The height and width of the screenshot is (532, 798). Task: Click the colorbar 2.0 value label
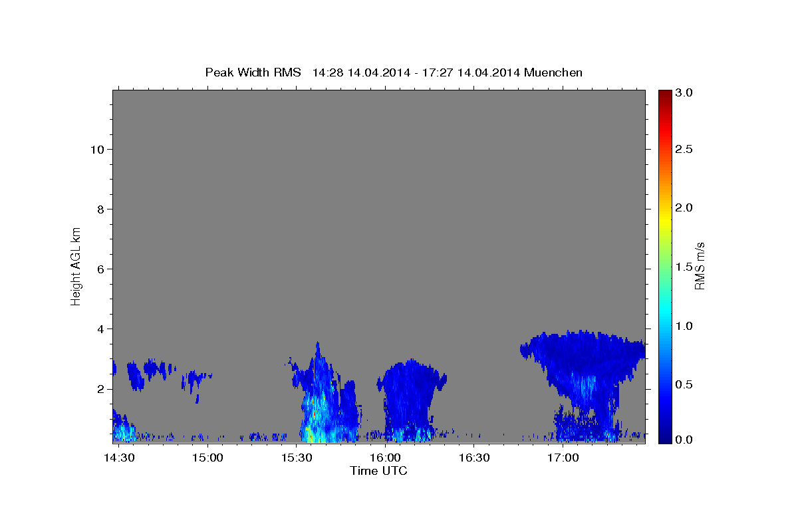(x=684, y=208)
